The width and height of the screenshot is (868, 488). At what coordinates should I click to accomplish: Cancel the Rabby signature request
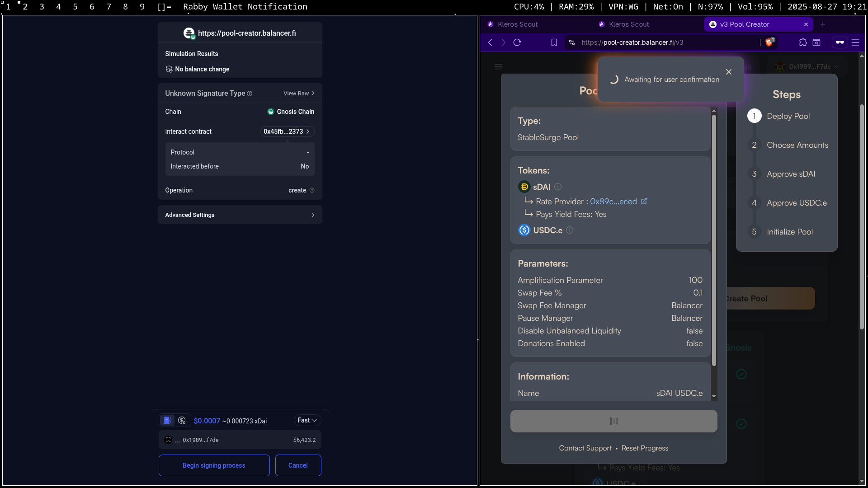(298, 465)
